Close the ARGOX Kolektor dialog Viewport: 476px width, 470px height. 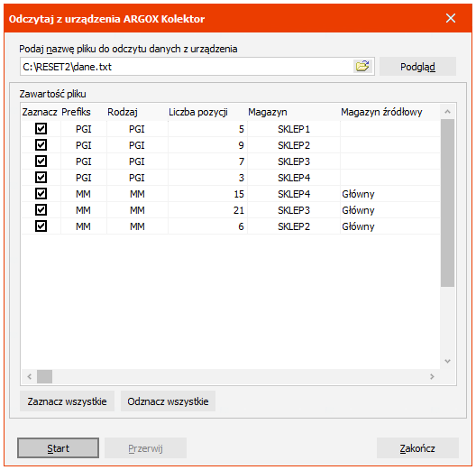tap(451, 18)
